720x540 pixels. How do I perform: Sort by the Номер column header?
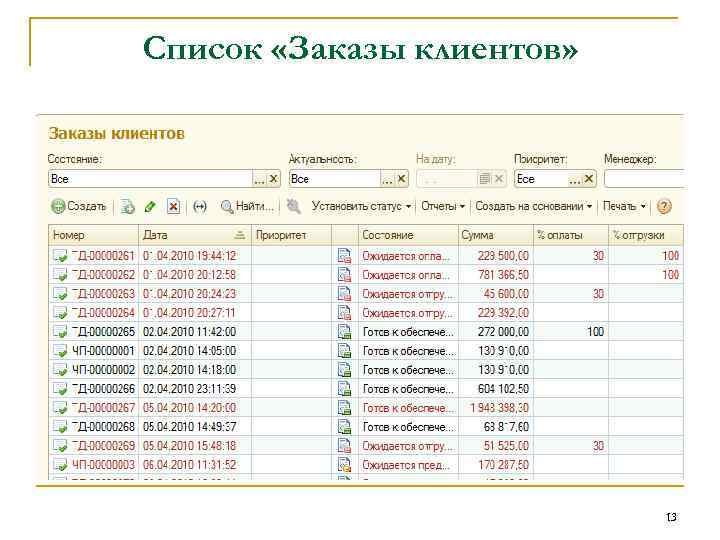93,235
